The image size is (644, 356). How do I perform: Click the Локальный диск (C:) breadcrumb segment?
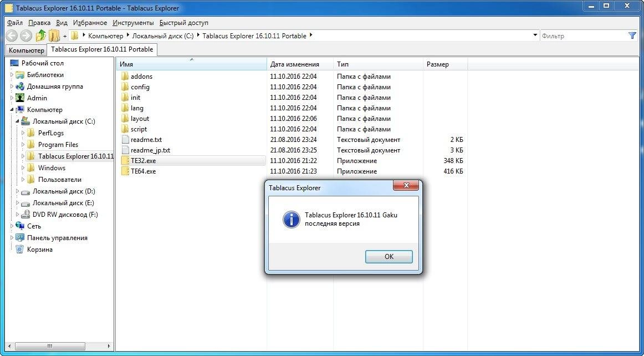coord(162,35)
